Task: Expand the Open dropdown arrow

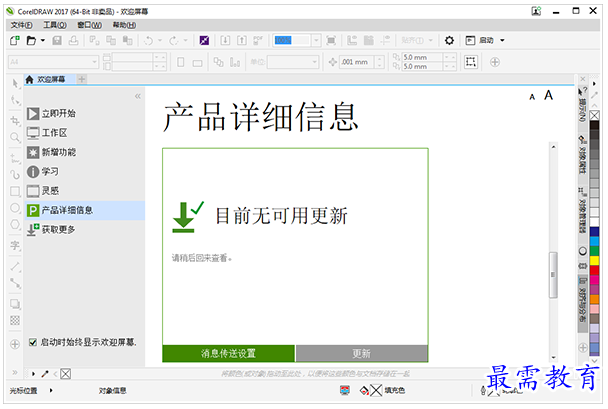Action: click(x=43, y=40)
